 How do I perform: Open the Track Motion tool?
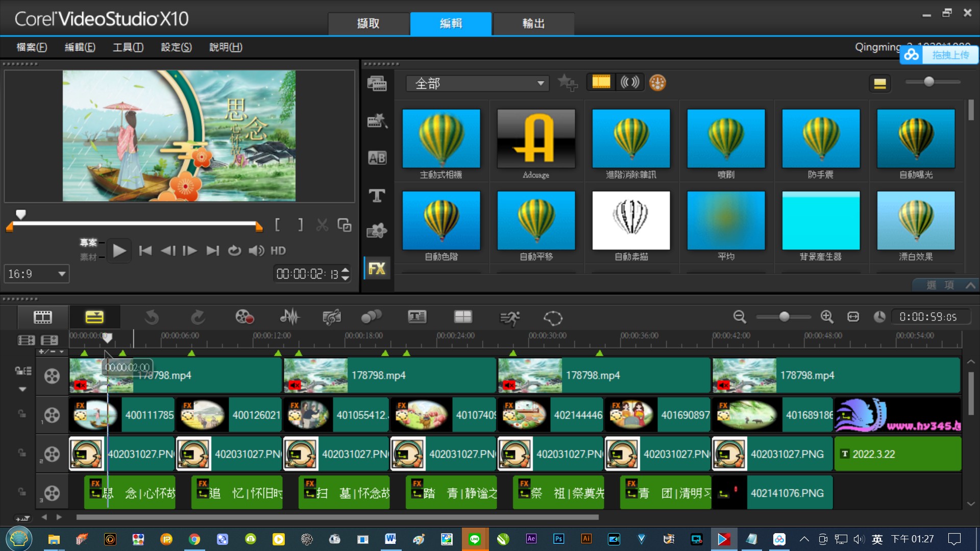pyautogui.click(x=371, y=317)
